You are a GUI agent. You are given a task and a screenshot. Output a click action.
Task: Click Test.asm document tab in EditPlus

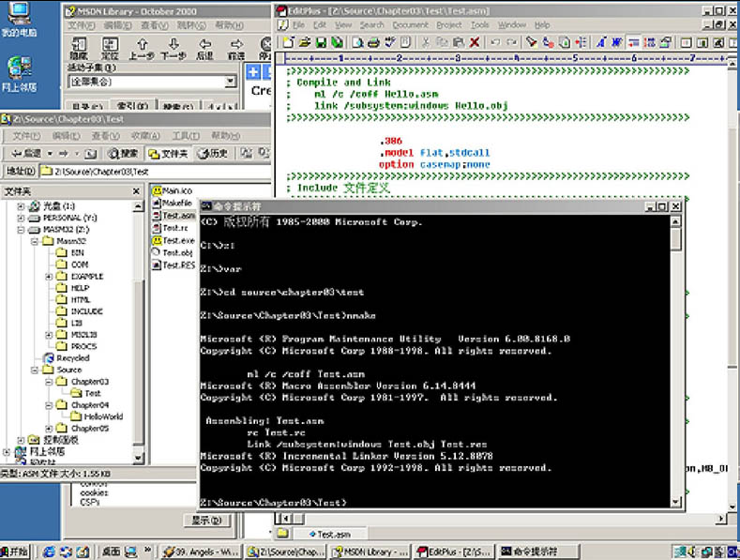click(330, 534)
